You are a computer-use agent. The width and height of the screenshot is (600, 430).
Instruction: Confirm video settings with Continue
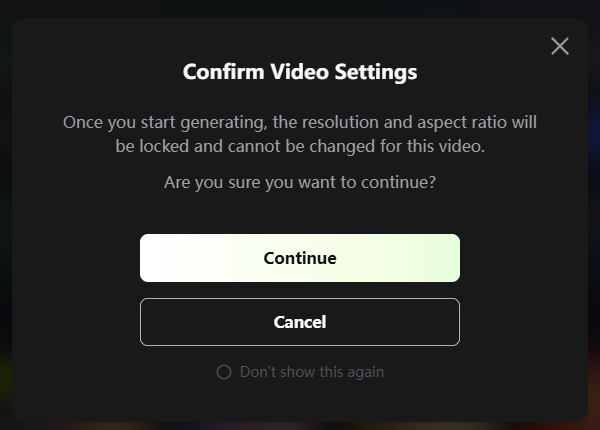300,258
